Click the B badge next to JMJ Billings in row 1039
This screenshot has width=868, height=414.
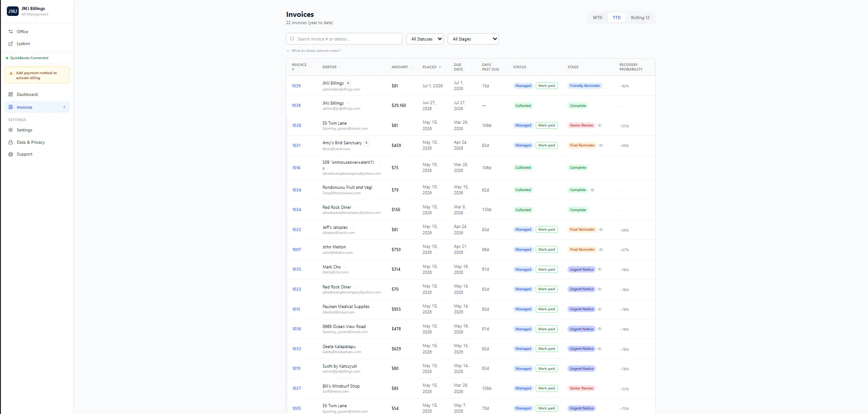pos(348,83)
